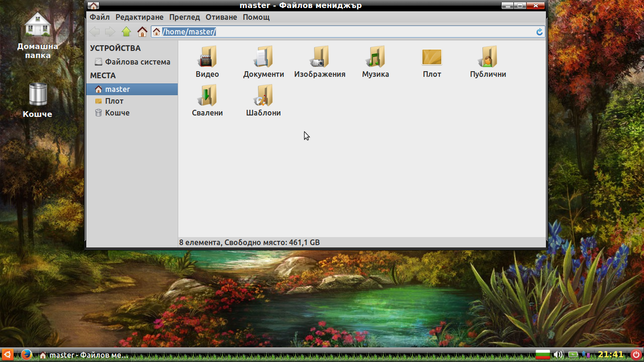Reload the folder with refresh icon
Screen dimensions: 644x362
pyautogui.click(x=540, y=32)
